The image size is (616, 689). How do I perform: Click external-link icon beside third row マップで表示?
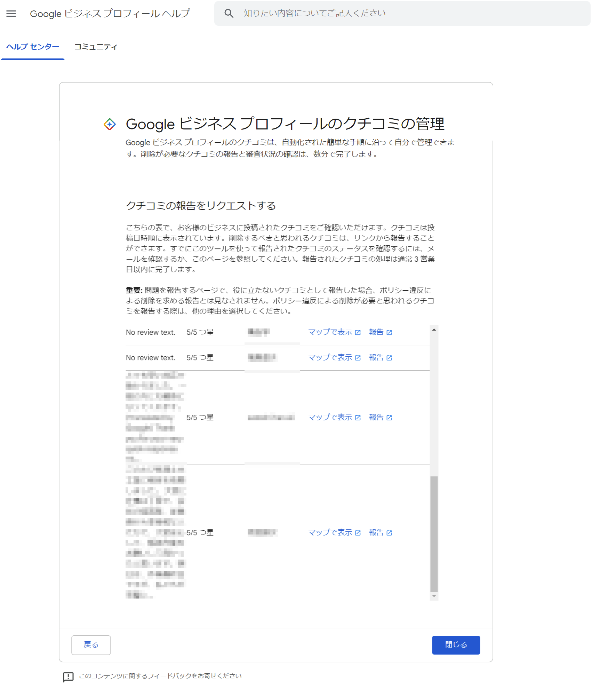[358, 418]
